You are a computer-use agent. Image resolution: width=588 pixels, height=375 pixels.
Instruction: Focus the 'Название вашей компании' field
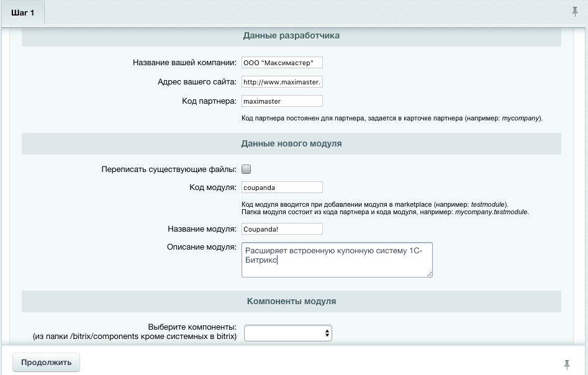tap(283, 63)
